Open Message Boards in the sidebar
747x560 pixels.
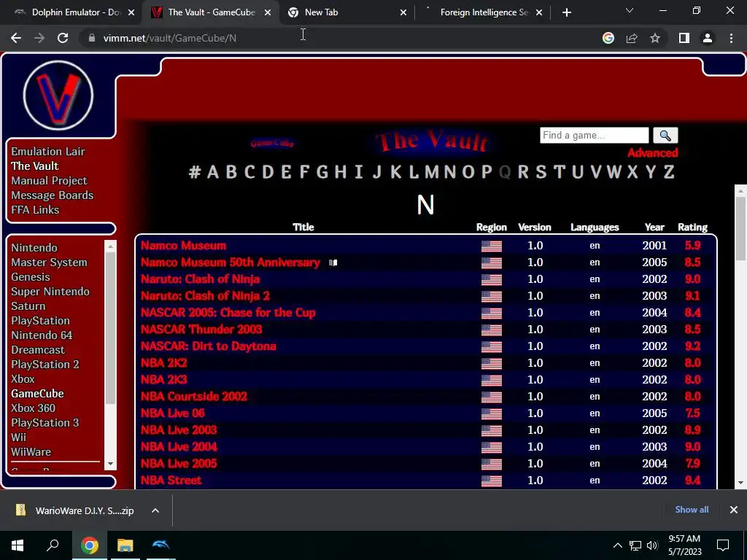tap(53, 195)
